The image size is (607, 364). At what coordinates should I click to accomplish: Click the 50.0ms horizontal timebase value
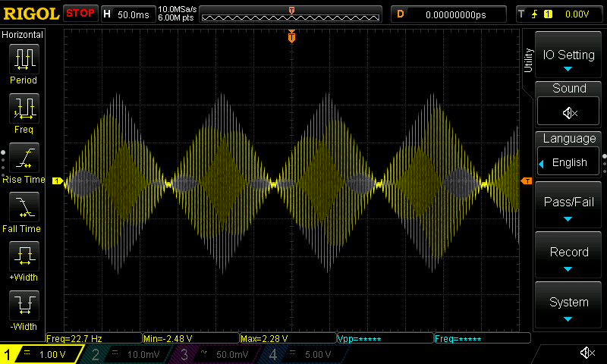tap(134, 14)
